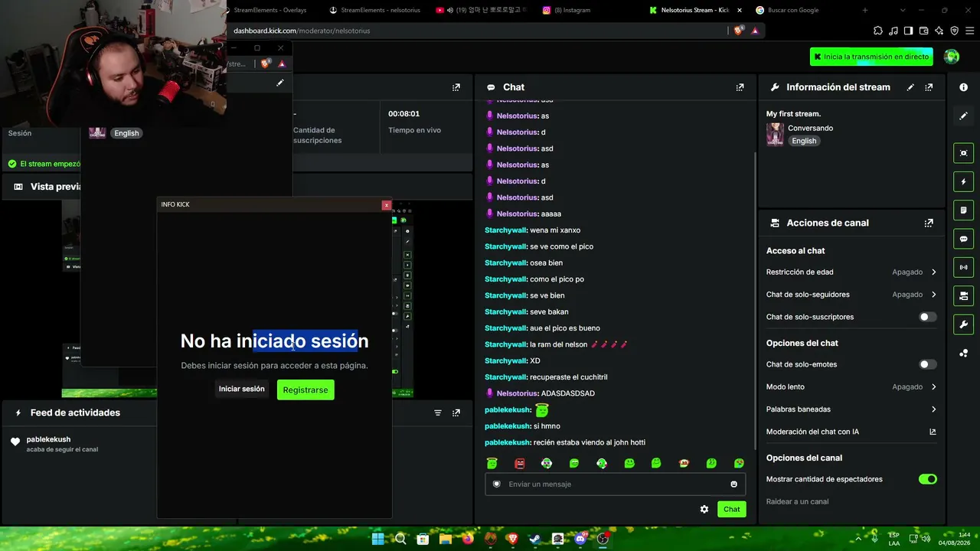Image resolution: width=980 pixels, height=551 pixels.
Task: Insert the red angry emote
Action: click(x=519, y=463)
